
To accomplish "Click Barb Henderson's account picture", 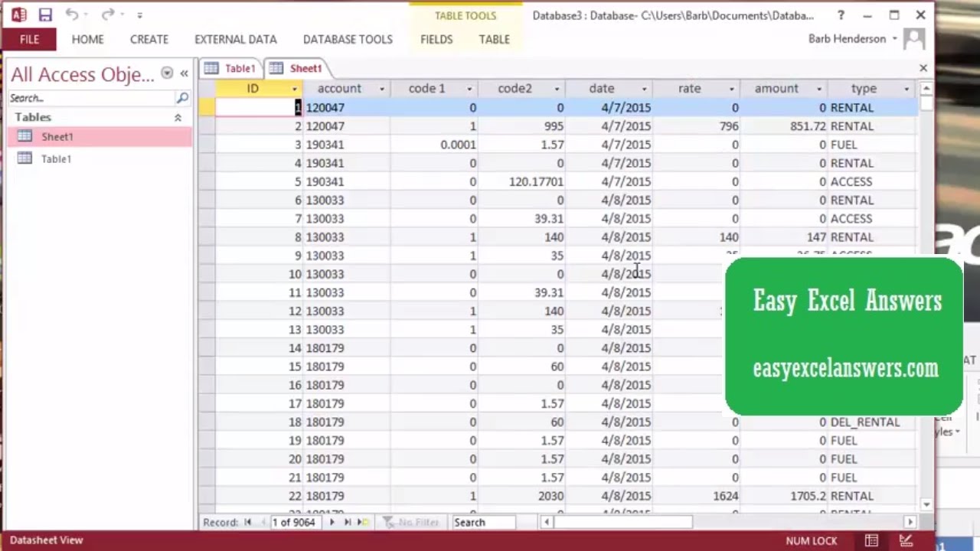I will pyautogui.click(x=914, y=39).
